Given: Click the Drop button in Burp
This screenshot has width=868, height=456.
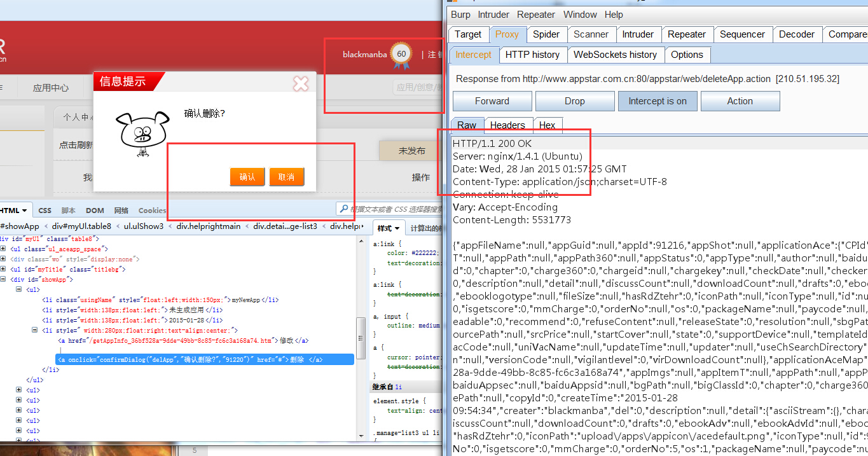Looking at the screenshot, I should pyautogui.click(x=575, y=101).
